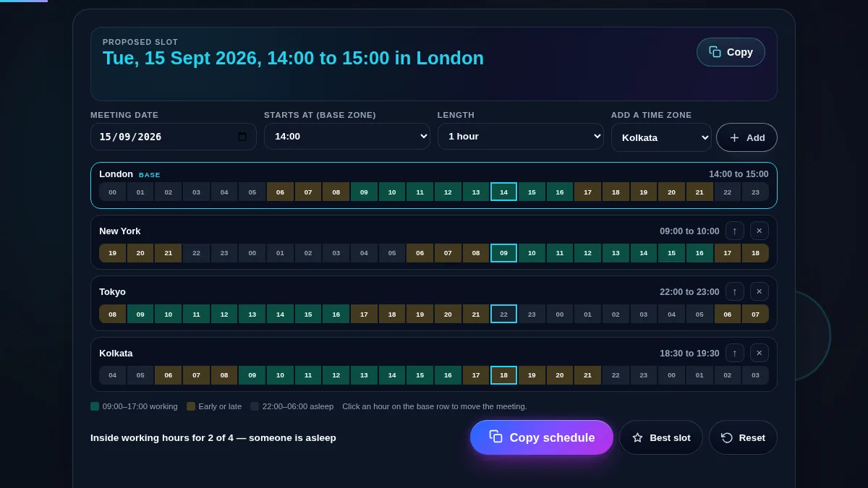Screen dimensions: 868x488
Task: Select hour 18 on the London row
Action: pos(616,192)
